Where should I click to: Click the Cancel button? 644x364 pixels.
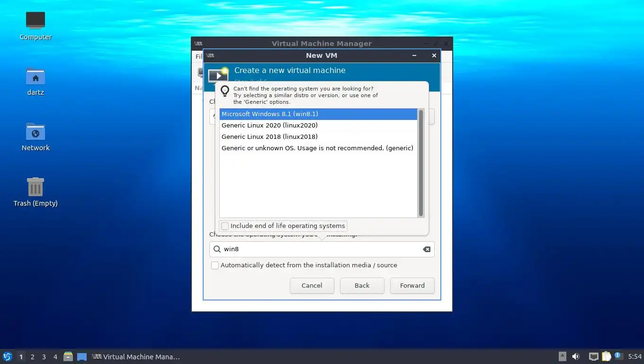click(312, 286)
